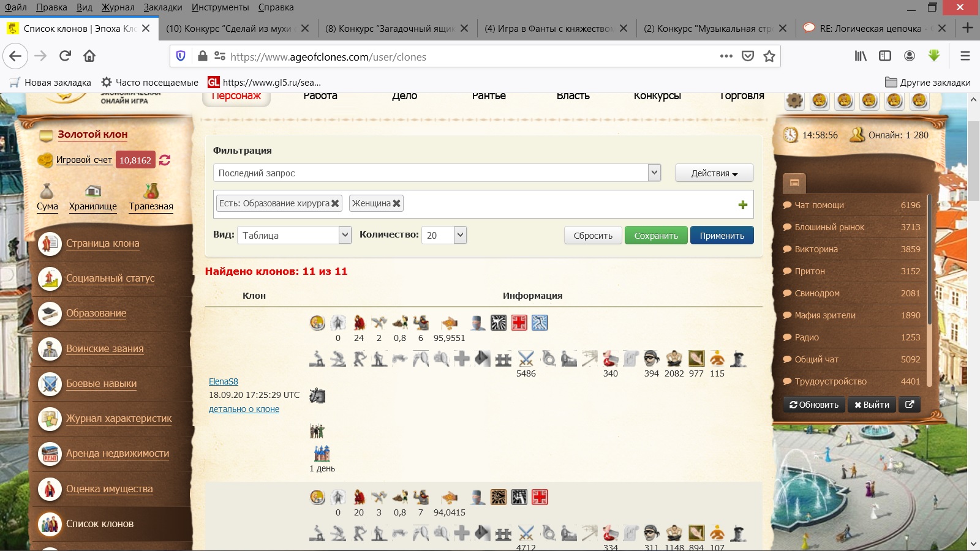The width and height of the screenshot is (980, 551).
Task: Click the gold coin icon in ElenaS8 row
Action: [317, 322]
